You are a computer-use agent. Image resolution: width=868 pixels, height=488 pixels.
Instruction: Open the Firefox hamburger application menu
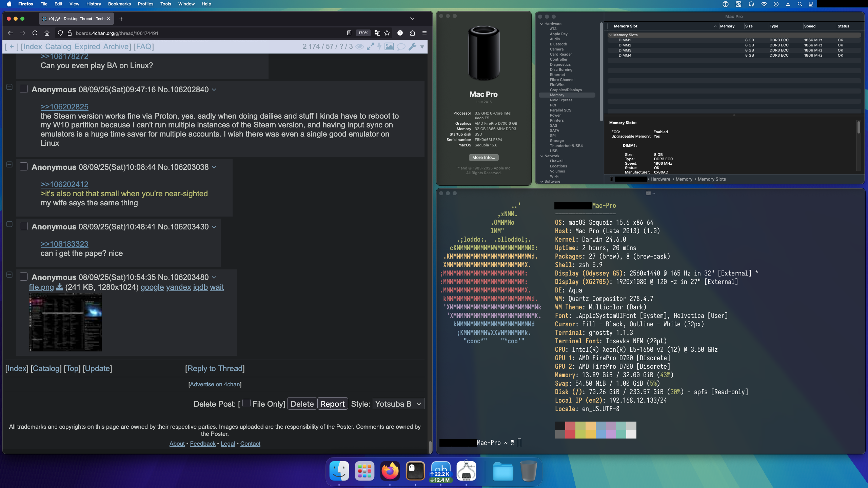point(424,33)
